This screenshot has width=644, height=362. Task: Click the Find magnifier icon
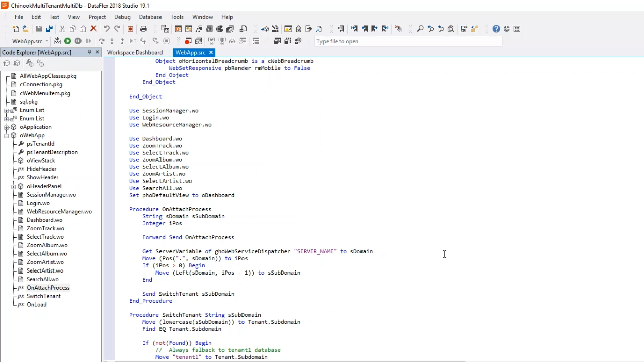[420, 29]
